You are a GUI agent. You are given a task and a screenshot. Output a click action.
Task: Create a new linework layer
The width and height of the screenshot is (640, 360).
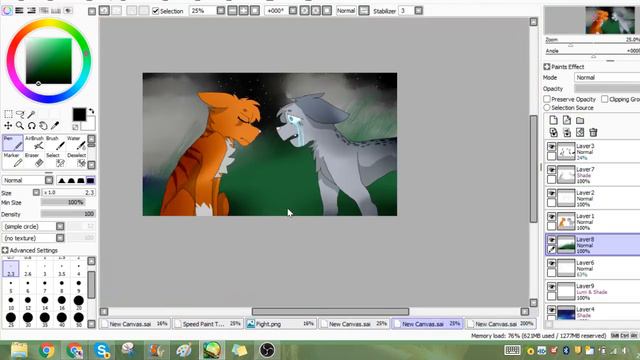pyautogui.click(x=567, y=120)
